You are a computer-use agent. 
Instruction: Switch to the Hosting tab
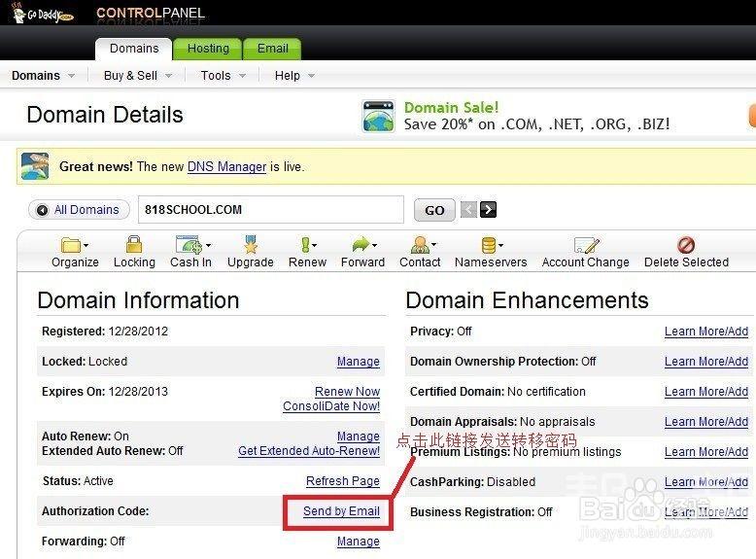coord(208,49)
